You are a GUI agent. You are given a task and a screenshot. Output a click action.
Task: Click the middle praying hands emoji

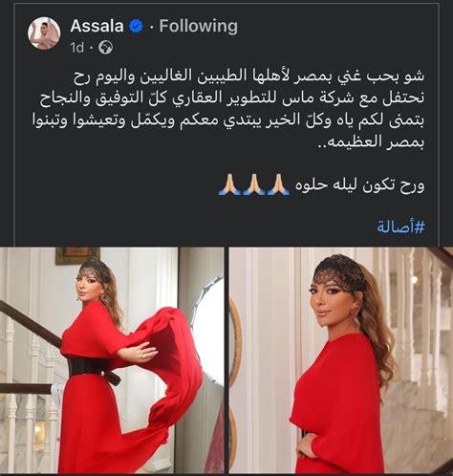tap(254, 184)
